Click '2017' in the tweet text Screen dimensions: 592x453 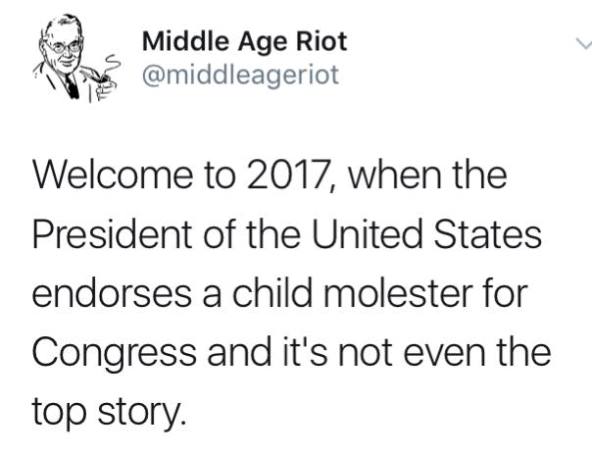[285, 176]
